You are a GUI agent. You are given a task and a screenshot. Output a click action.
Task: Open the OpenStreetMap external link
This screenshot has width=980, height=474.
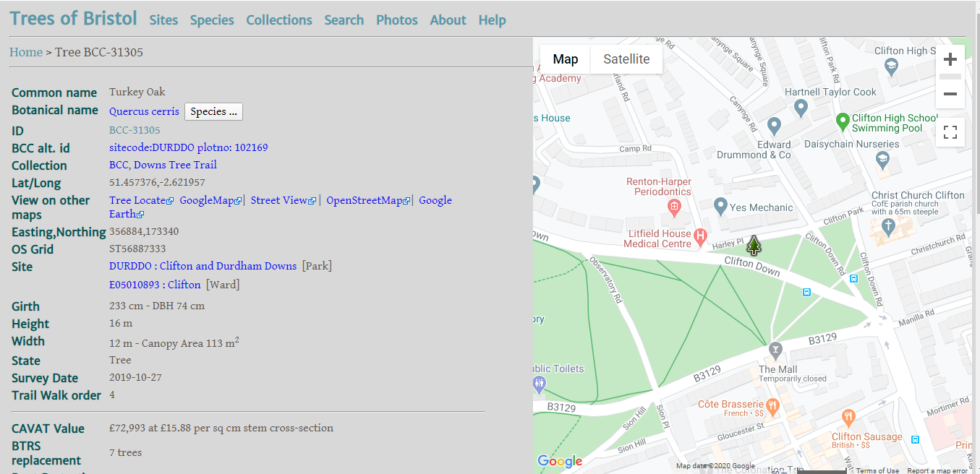pos(368,200)
